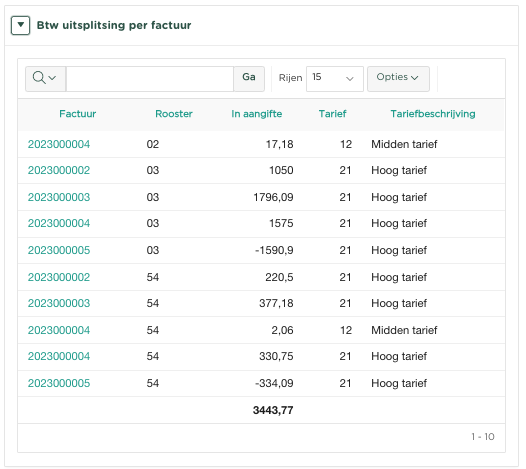
Task: Collapse the Btw uitsplitsing per factuur region
Action: tap(20, 25)
